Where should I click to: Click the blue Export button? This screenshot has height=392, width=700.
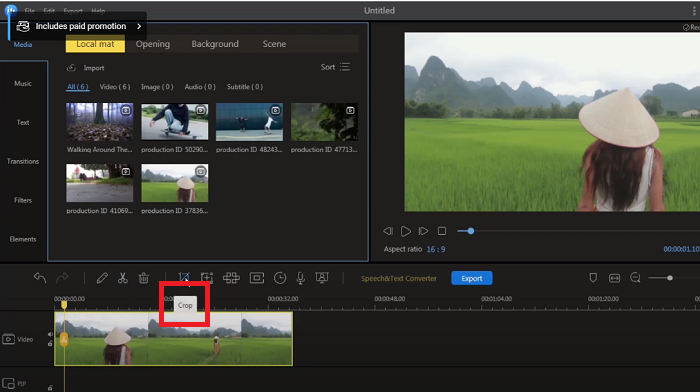pos(471,278)
